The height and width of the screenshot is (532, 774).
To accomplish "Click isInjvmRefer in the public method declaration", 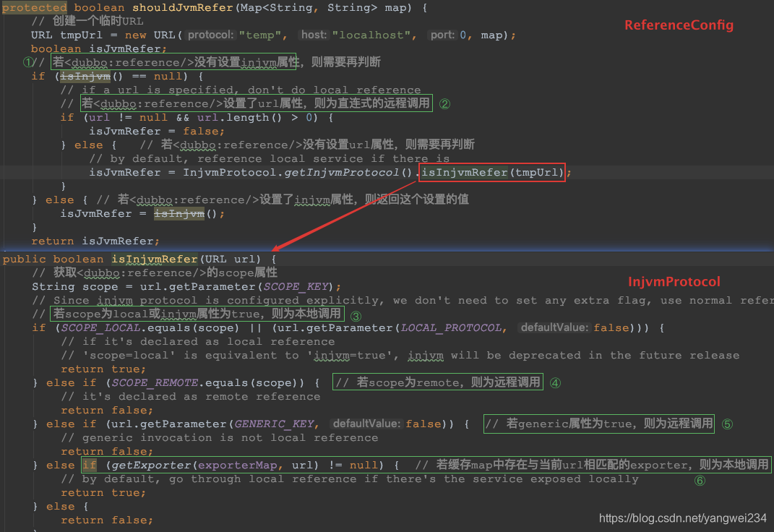I will click(x=154, y=259).
